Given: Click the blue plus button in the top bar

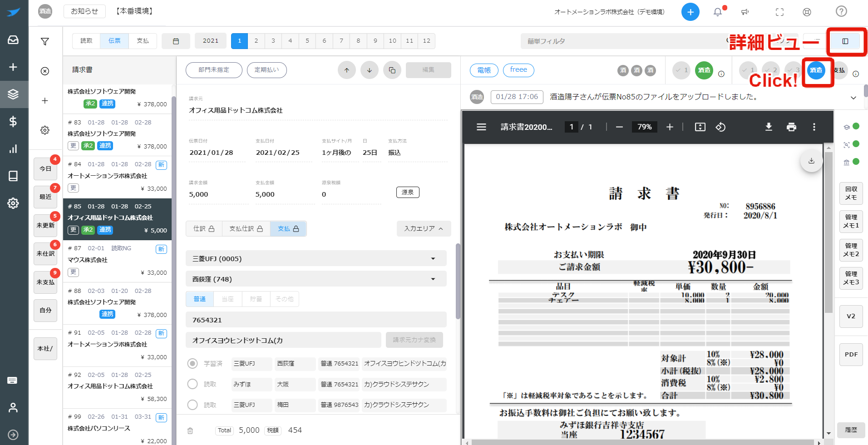Looking at the screenshot, I should [x=690, y=12].
